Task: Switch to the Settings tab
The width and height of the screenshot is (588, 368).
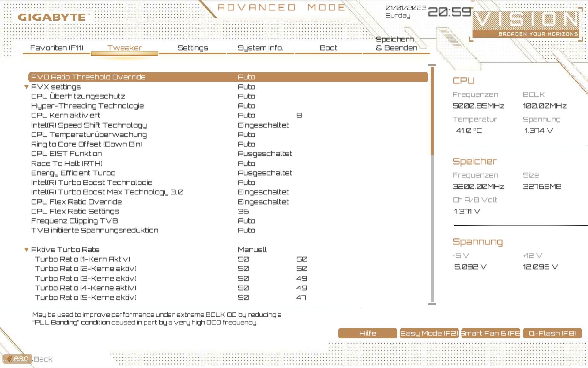Action: coord(193,48)
